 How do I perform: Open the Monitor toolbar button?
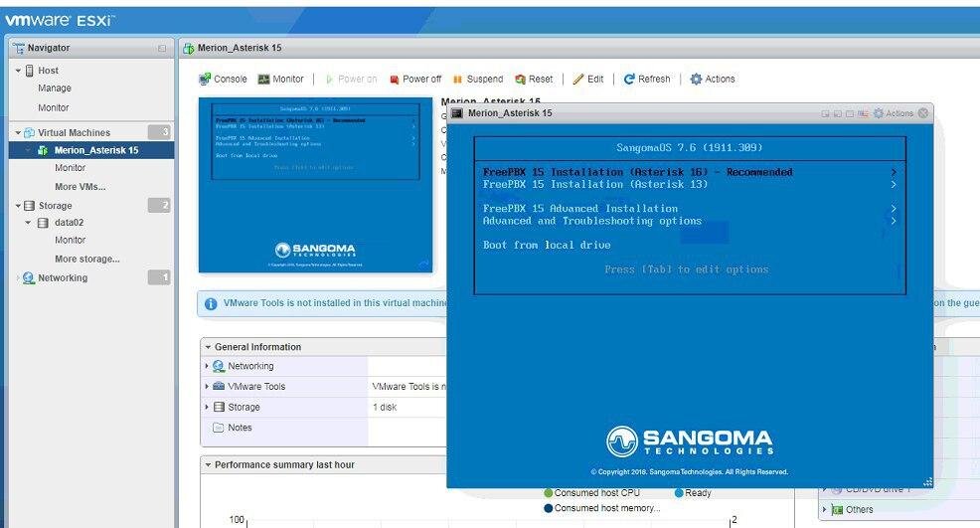280,79
